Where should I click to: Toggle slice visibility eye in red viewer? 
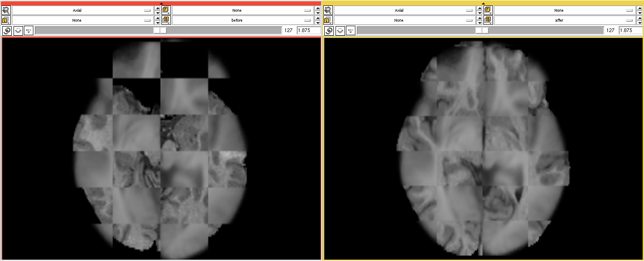(x=18, y=31)
